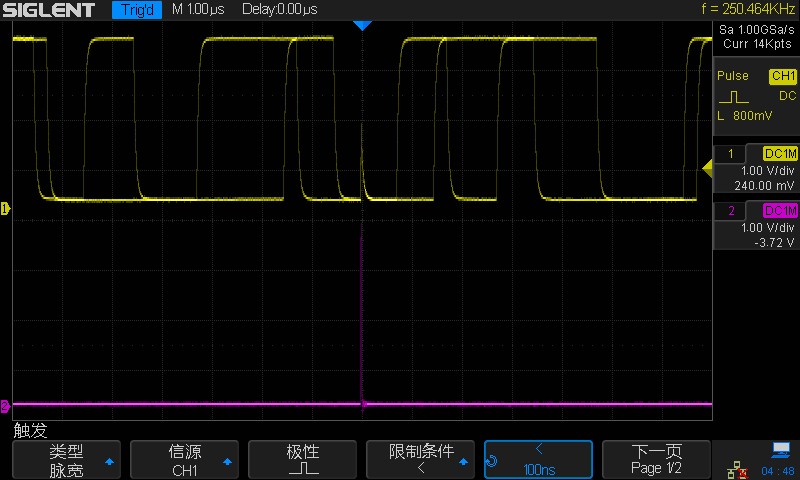Go to 下一页 Page 1/2
Image resolution: width=800 pixels, height=480 pixels.
coord(656,460)
